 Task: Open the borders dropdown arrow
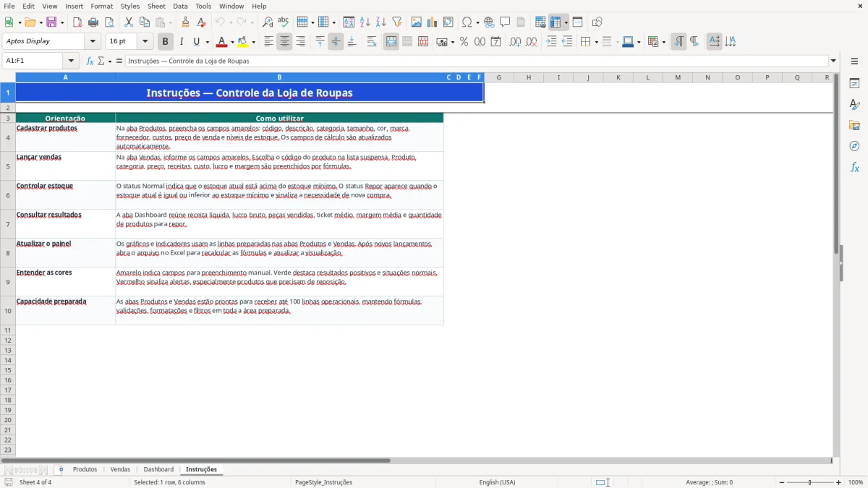595,42
